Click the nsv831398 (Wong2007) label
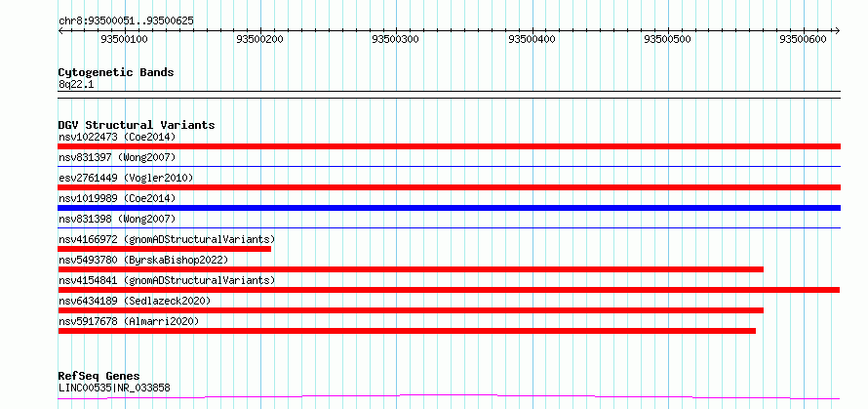 pos(117,219)
